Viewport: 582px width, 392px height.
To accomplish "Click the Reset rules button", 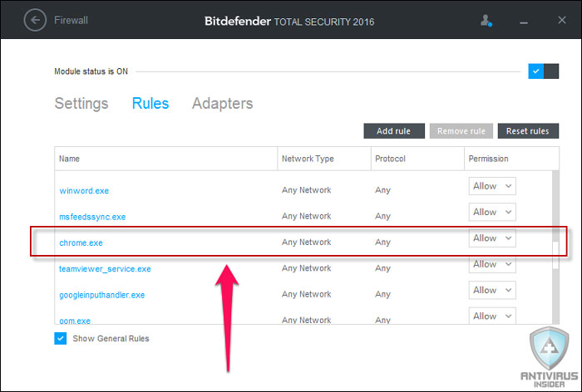I will pos(528,131).
